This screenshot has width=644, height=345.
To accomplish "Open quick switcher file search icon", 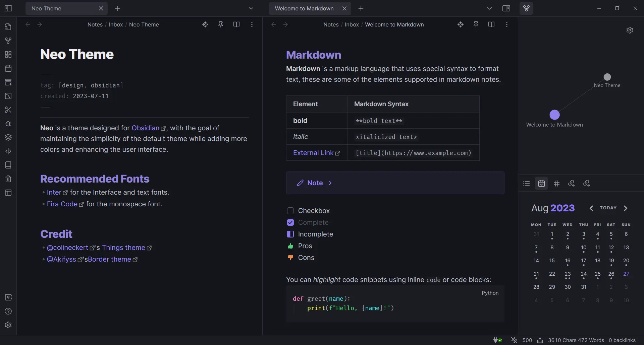I will click(x=8, y=27).
